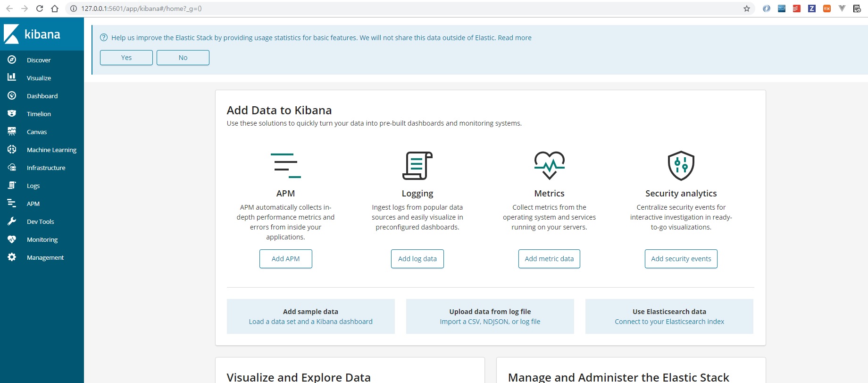Open Discover via its compass icon
Image resolution: width=868 pixels, height=383 pixels.
pyautogui.click(x=12, y=60)
